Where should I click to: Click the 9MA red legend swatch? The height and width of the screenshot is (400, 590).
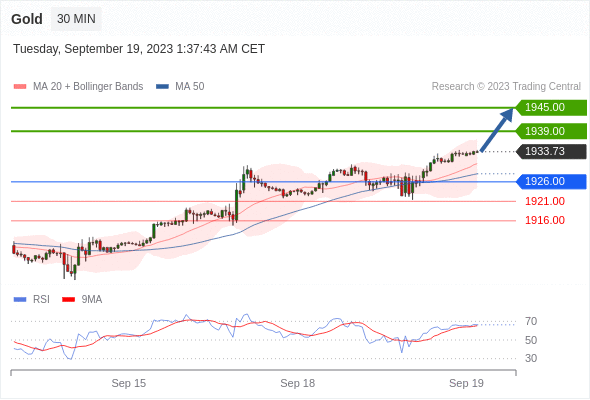(x=68, y=300)
